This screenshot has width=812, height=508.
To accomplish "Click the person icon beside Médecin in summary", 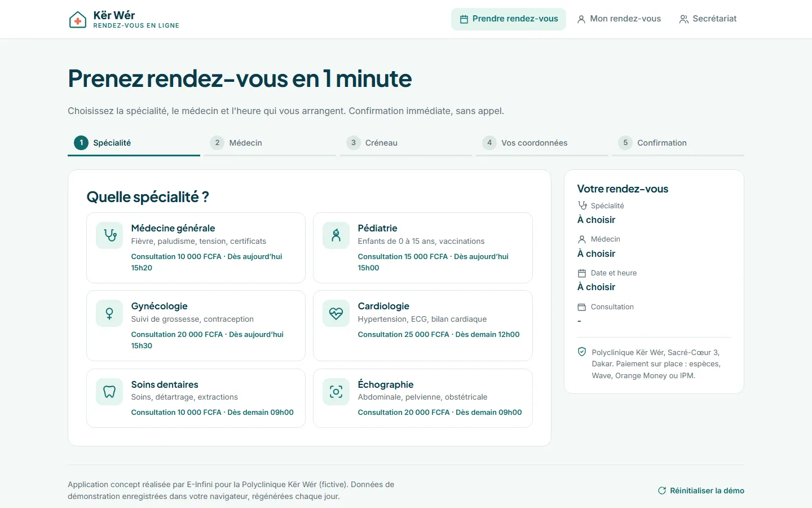I will 582,239.
